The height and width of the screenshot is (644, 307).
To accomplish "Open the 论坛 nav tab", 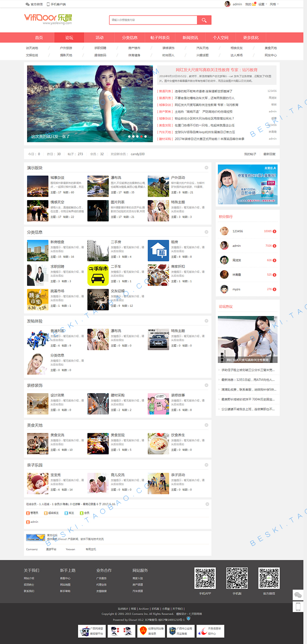I will 69,38.
